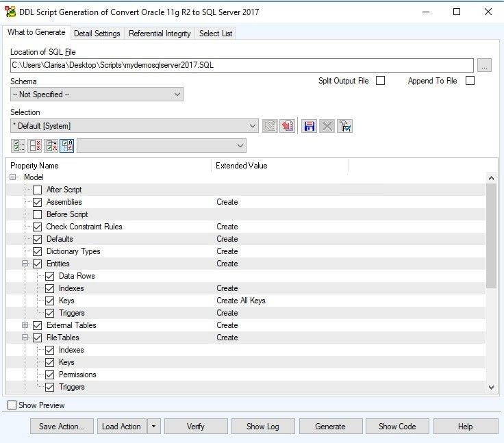Collapse the Entities tree node
The height and width of the screenshot is (443, 504).
(25, 264)
